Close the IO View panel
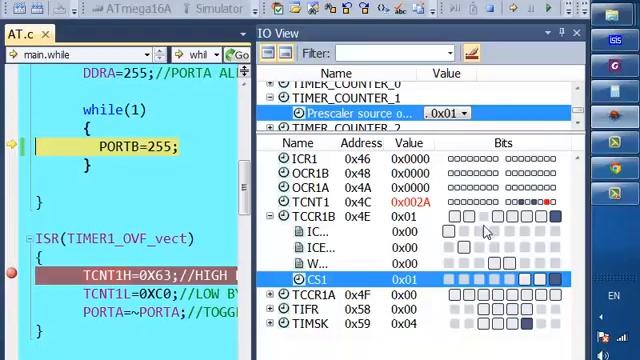Image resolution: width=640 pixels, height=360 pixels. coord(577,33)
